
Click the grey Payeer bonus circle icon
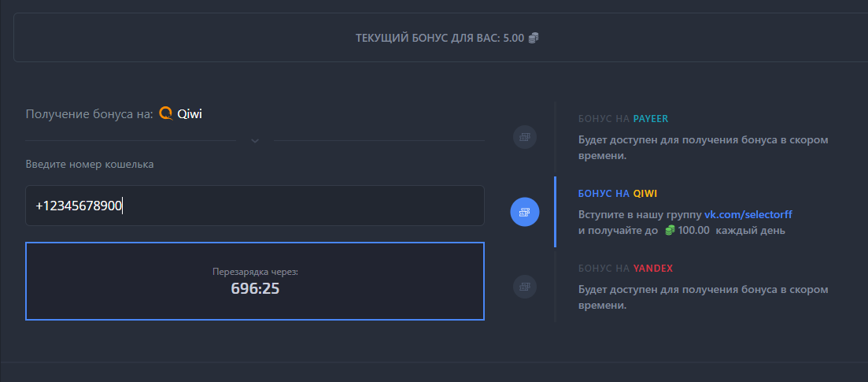(x=525, y=137)
